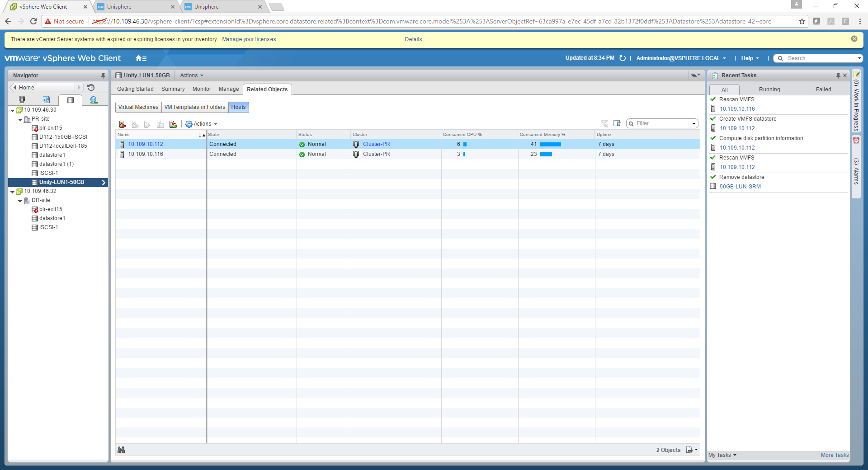Toggle the Recent Tasks panel pin

click(838, 75)
